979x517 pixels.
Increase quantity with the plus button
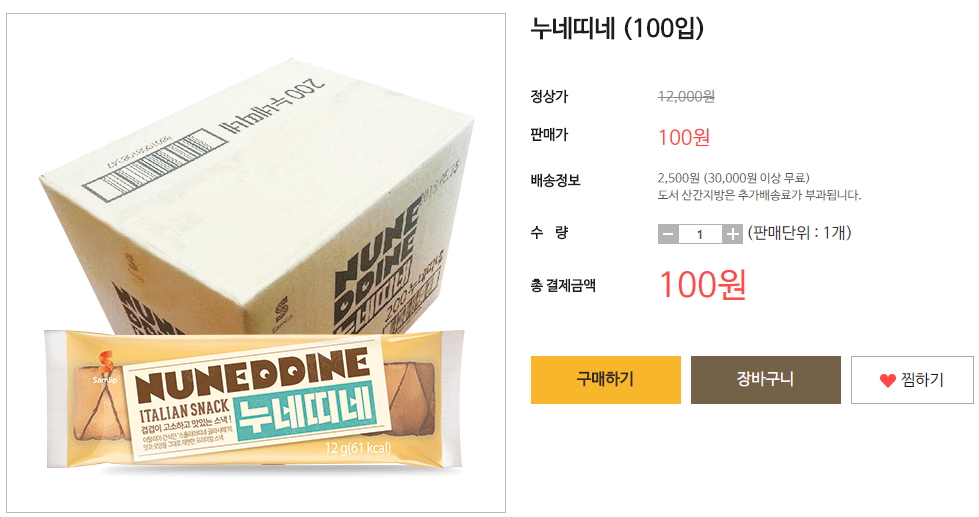(732, 234)
